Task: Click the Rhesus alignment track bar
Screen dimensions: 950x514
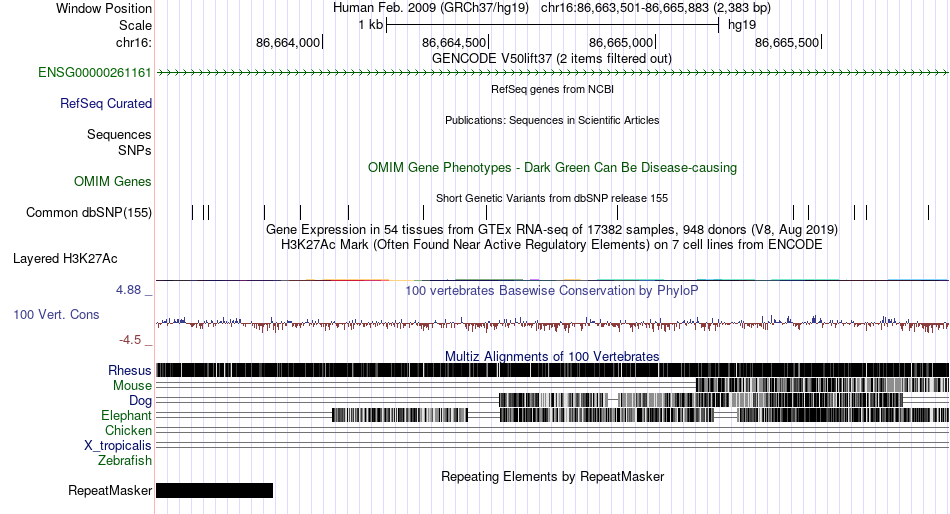Action: pyautogui.click(x=552, y=370)
